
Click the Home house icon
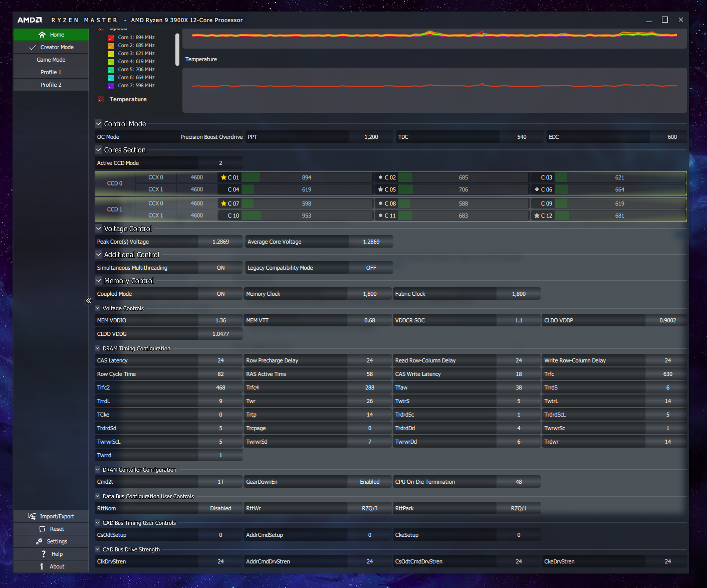coord(42,35)
